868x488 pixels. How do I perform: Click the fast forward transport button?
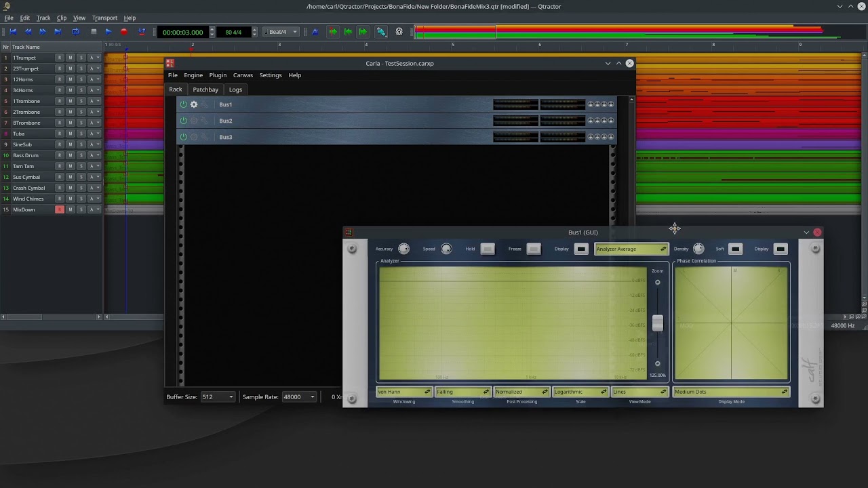click(x=43, y=32)
